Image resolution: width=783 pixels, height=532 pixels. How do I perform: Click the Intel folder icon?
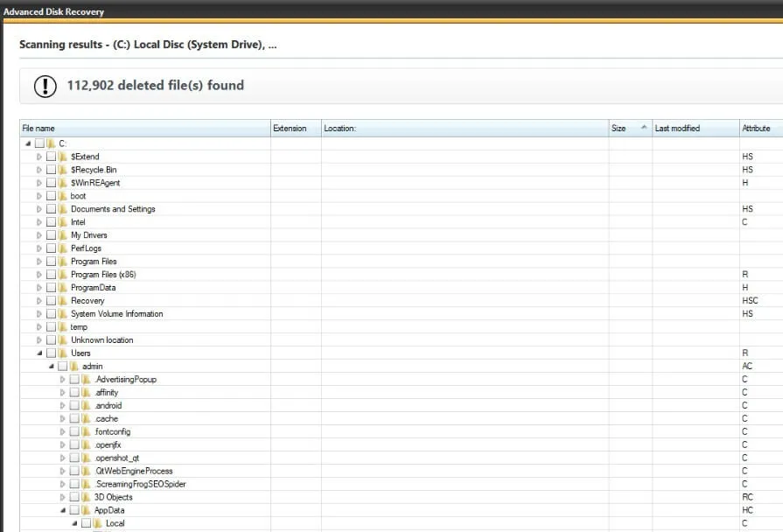63,222
